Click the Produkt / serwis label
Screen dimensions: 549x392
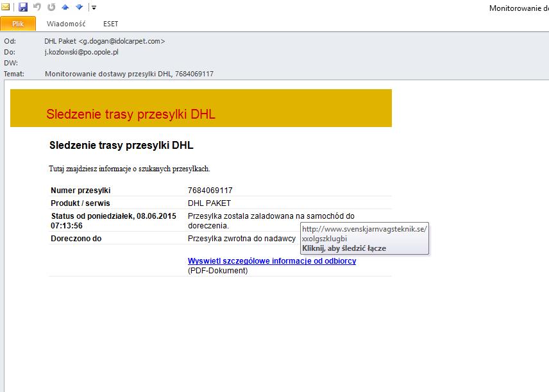[x=80, y=203]
